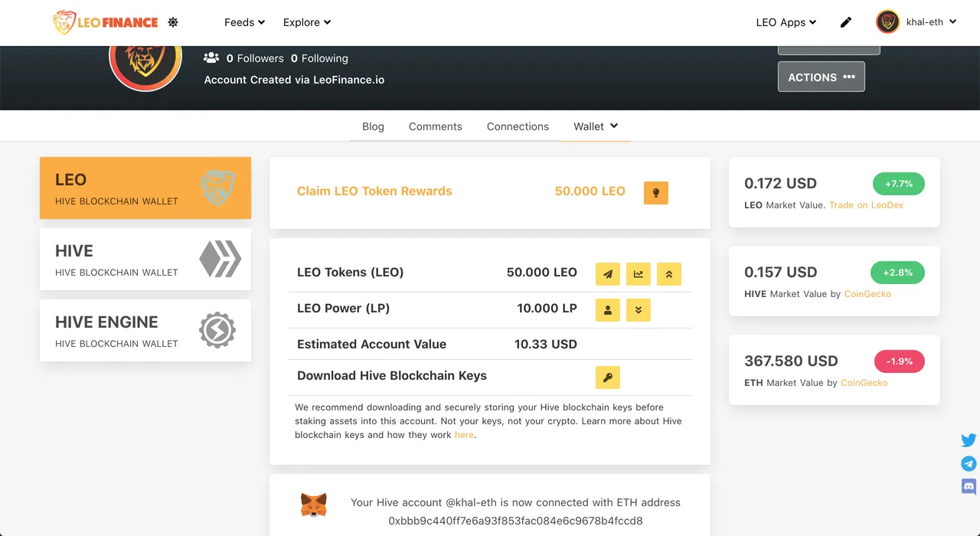Click the khal-eth avatar in header
This screenshot has width=980, height=536.
click(887, 21)
